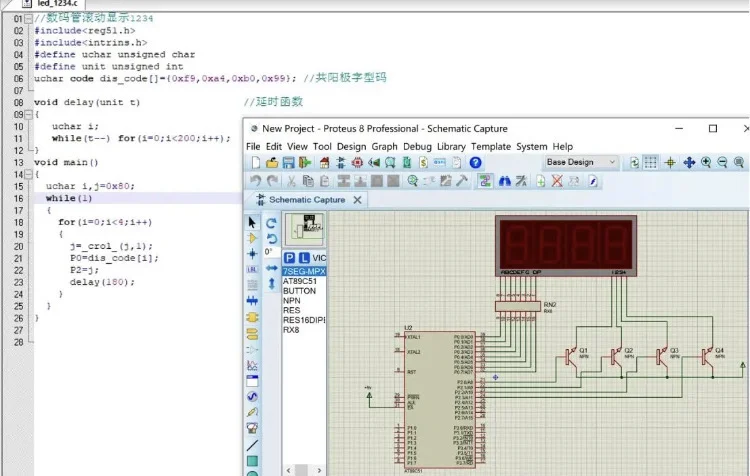Image resolution: width=750 pixels, height=476 pixels.
Task: Toggle the grid display icon
Action: coord(651,163)
